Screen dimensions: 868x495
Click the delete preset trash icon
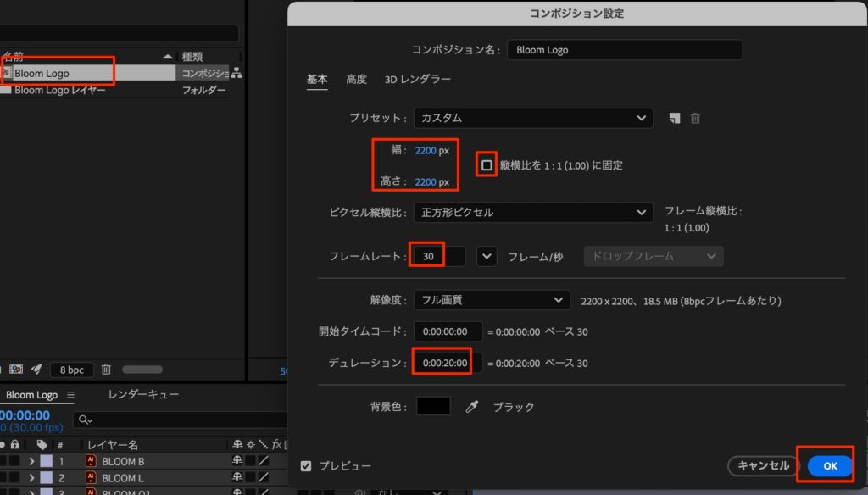point(695,119)
